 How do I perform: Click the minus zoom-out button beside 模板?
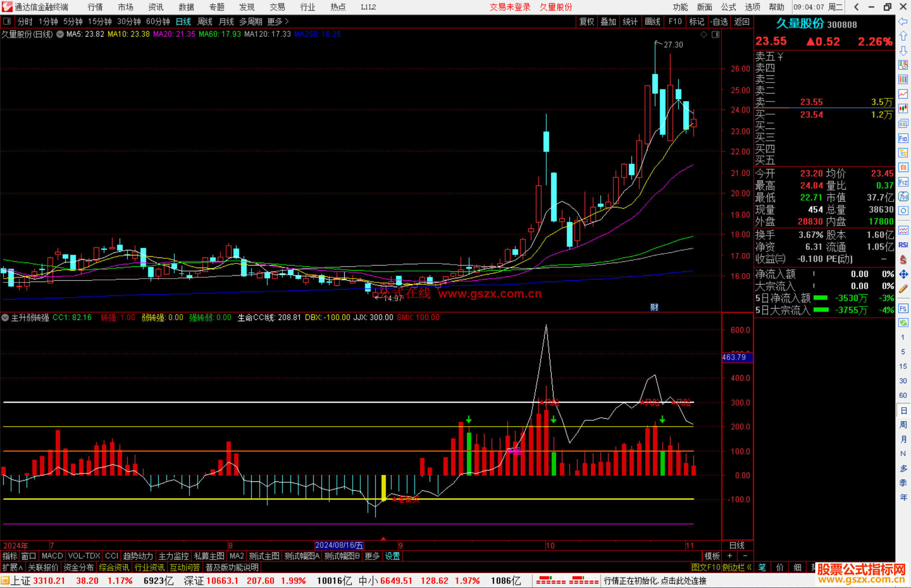click(745, 556)
